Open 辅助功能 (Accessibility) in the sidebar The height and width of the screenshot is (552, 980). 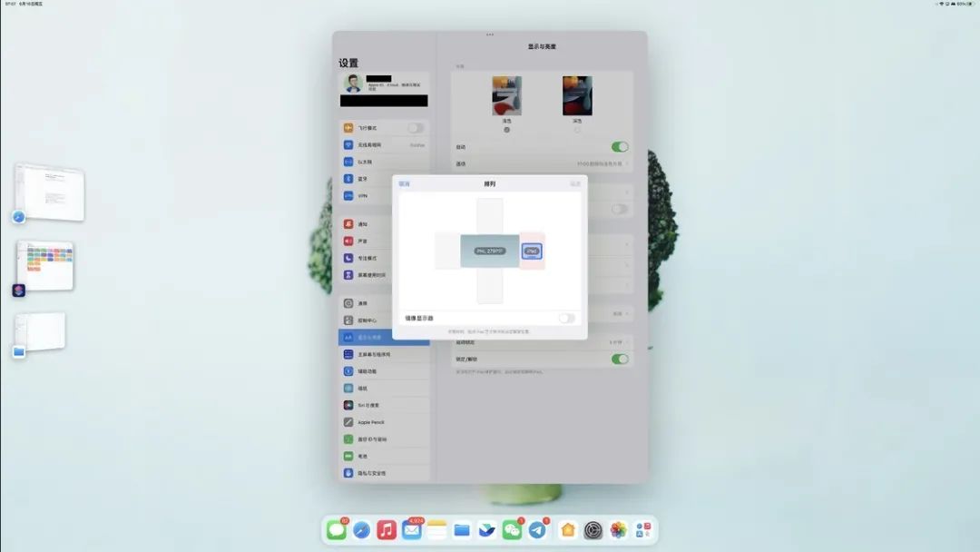[384, 371]
